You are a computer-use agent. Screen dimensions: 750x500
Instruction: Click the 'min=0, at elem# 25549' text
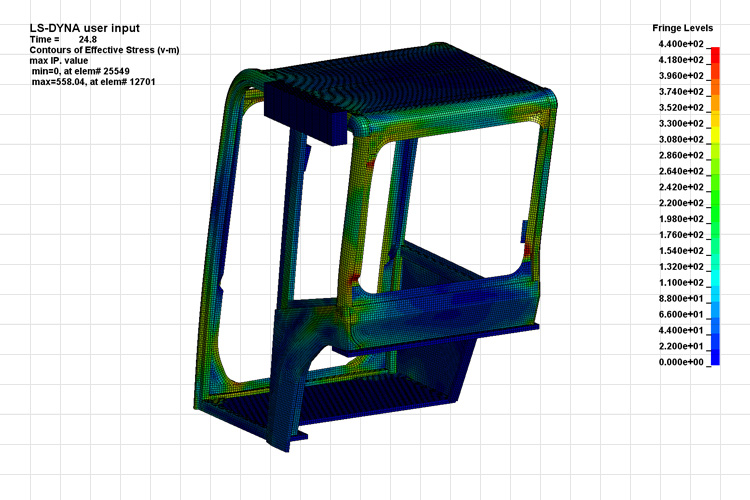pos(80,71)
